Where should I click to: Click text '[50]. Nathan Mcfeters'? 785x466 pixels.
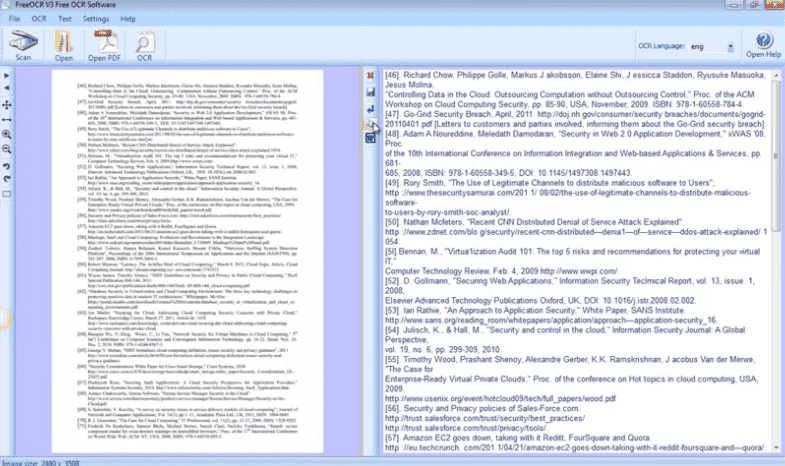point(425,222)
